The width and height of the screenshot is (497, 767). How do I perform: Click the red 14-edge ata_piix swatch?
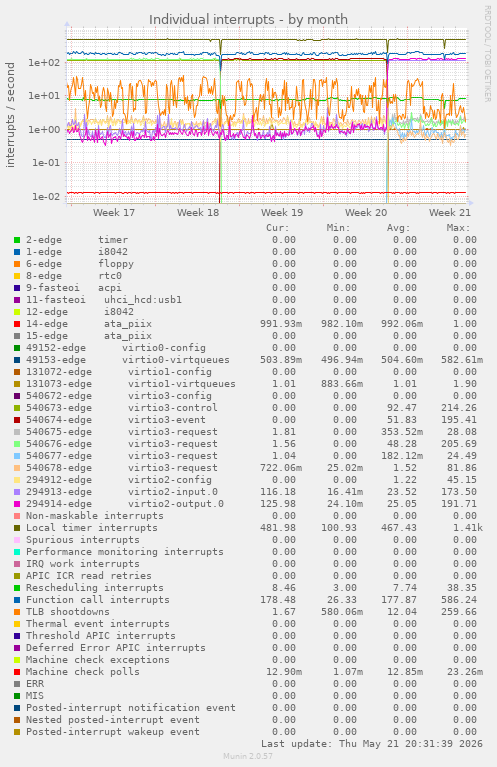[x=17, y=324]
